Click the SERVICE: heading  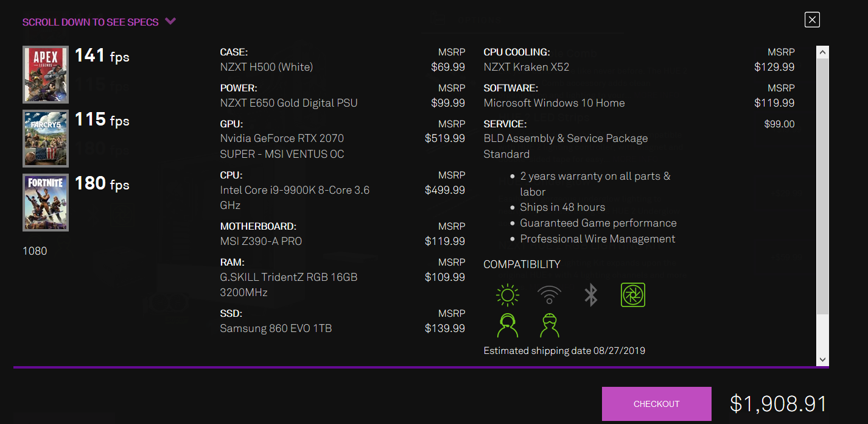(x=505, y=124)
